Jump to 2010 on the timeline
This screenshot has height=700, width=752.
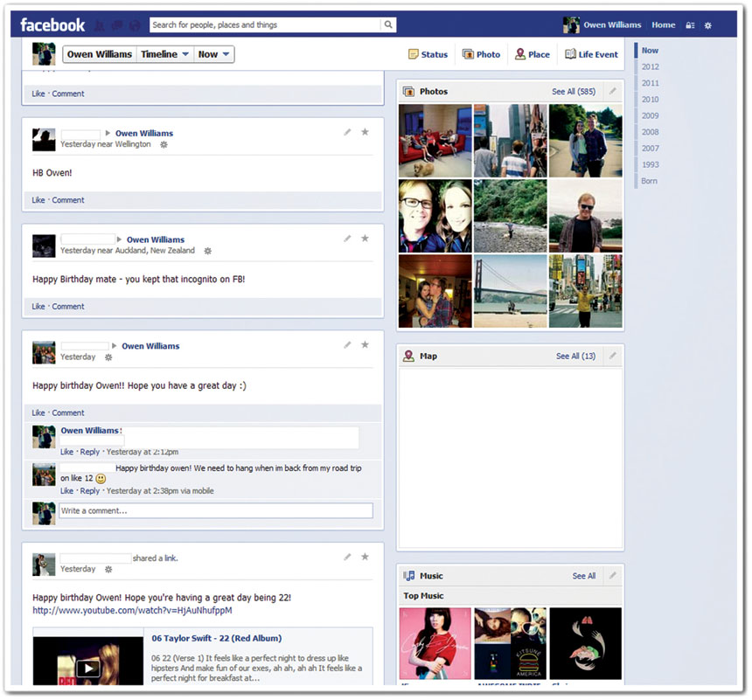(651, 100)
